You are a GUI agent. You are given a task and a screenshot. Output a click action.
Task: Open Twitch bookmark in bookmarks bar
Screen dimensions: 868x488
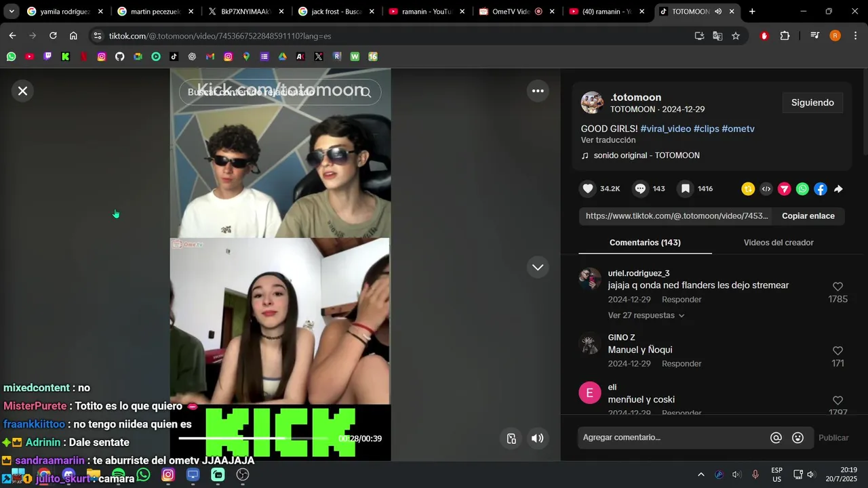pos(47,57)
